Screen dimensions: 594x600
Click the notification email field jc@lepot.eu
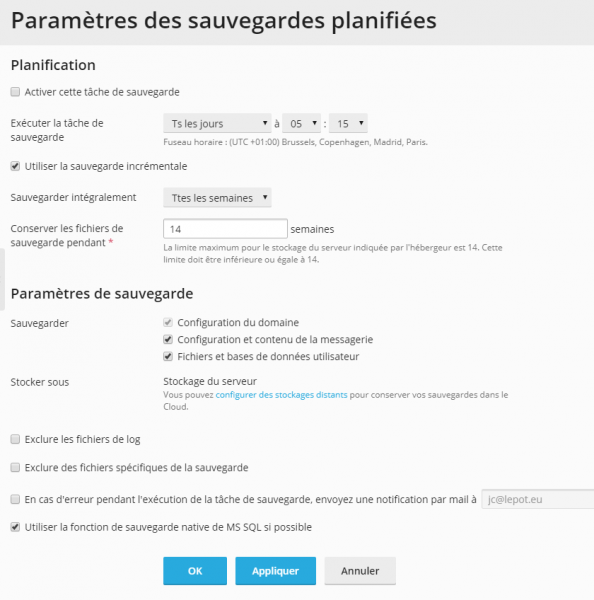538,499
